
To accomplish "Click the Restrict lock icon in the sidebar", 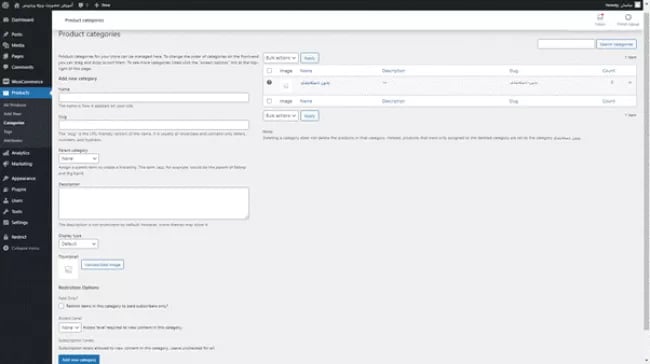I will 6,237.
